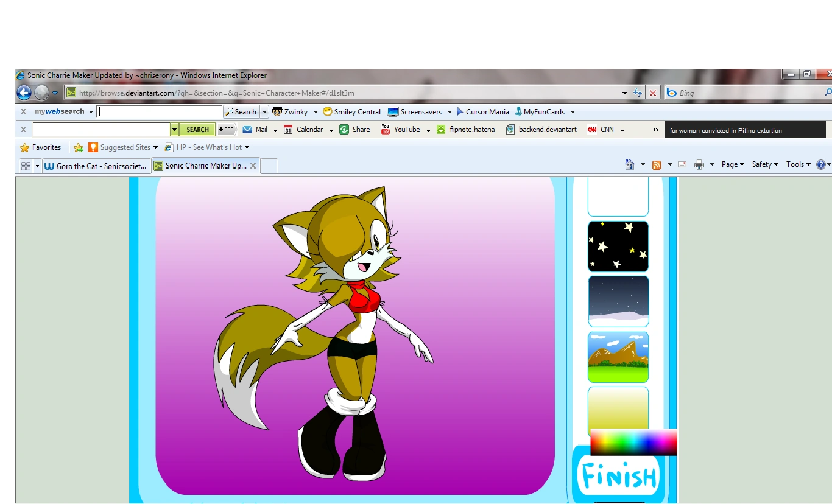Choose the starry night background thumbnail
The height and width of the screenshot is (504, 832).
[618, 247]
